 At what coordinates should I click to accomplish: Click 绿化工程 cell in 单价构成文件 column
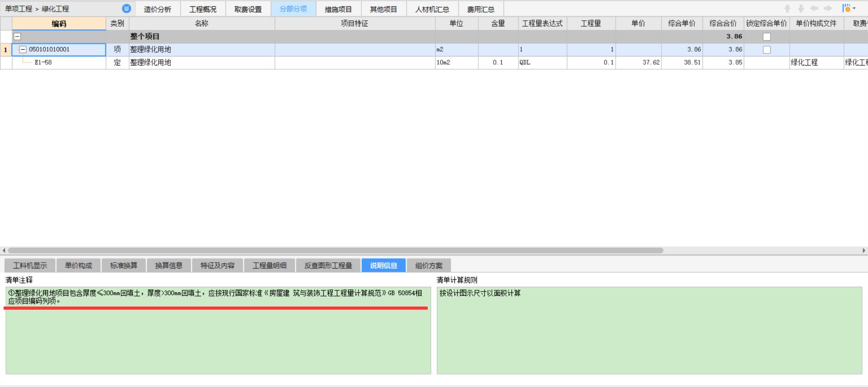pyautogui.click(x=816, y=63)
